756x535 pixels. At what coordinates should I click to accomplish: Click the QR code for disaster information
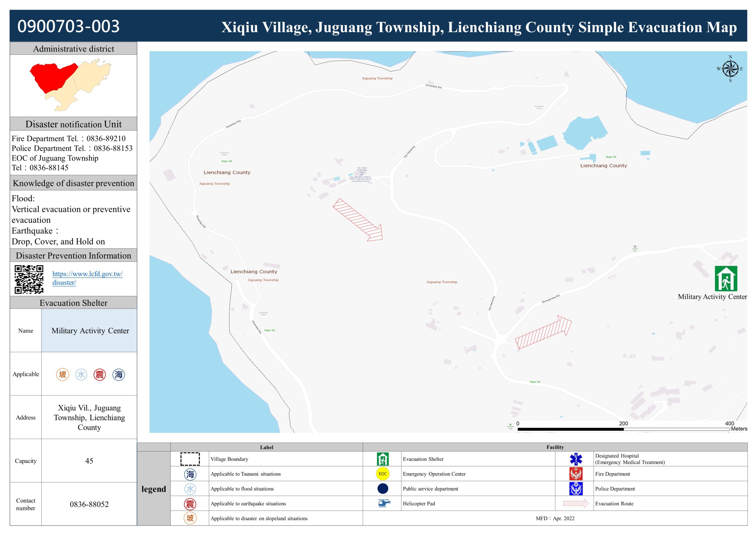click(29, 279)
